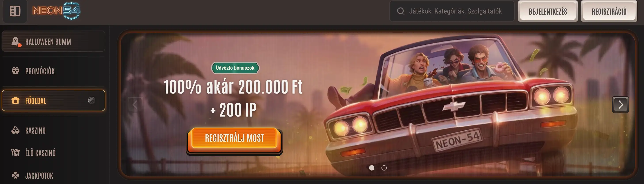Click the orange Regisztrálj Most button
The height and width of the screenshot is (184, 644).
[x=234, y=138]
